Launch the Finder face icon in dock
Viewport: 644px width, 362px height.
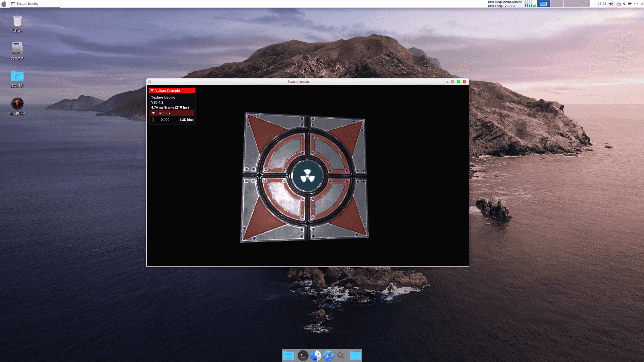(x=315, y=356)
